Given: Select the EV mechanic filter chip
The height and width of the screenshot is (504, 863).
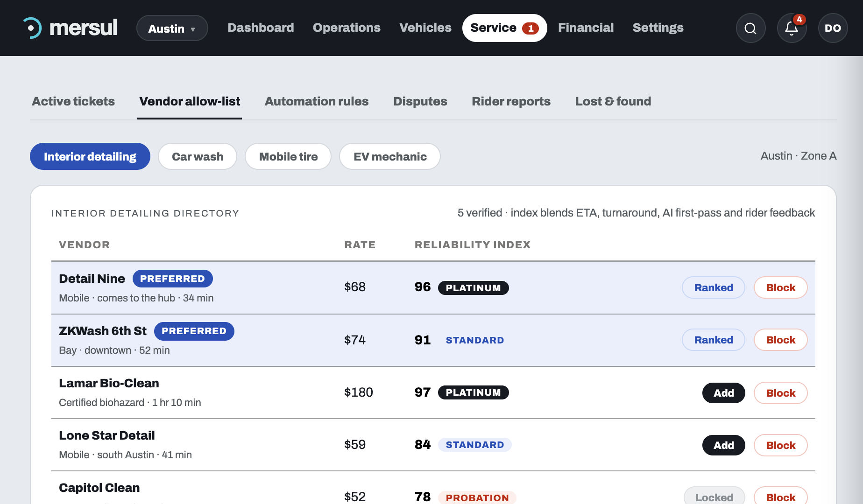Looking at the screenshot, I should coord(390,156).
